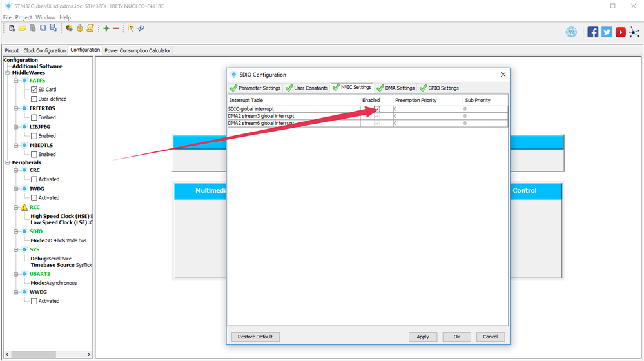Save project with the single-floppy icon

pyautogui.click(x=43, y=28)
